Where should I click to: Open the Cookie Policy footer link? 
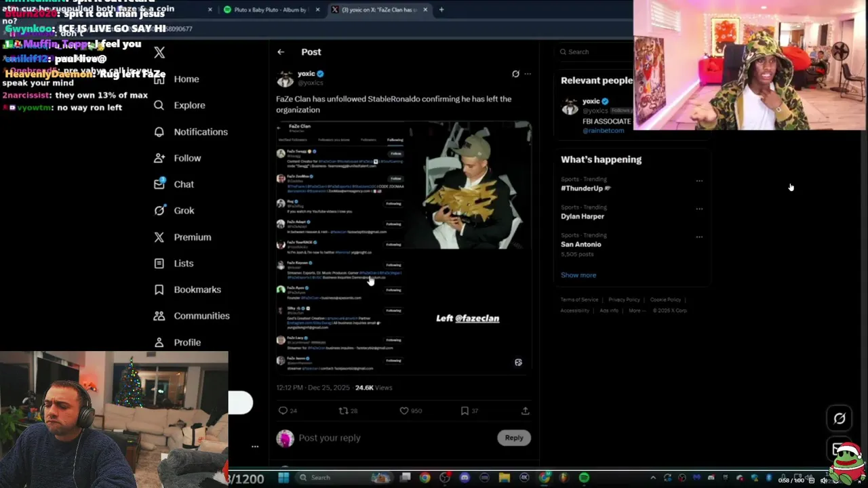[665, 300]
